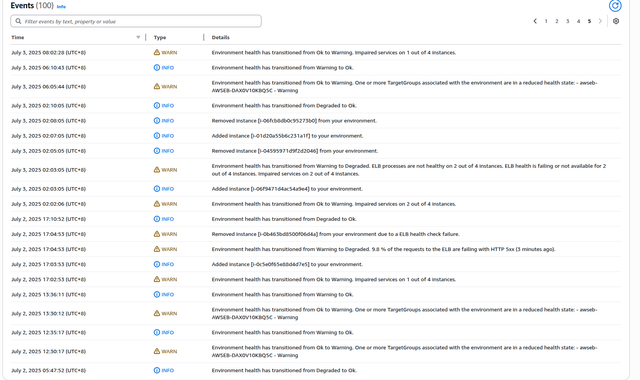
Task: Click the Added instance detail at 02:07:05
Action: (287, 136)
